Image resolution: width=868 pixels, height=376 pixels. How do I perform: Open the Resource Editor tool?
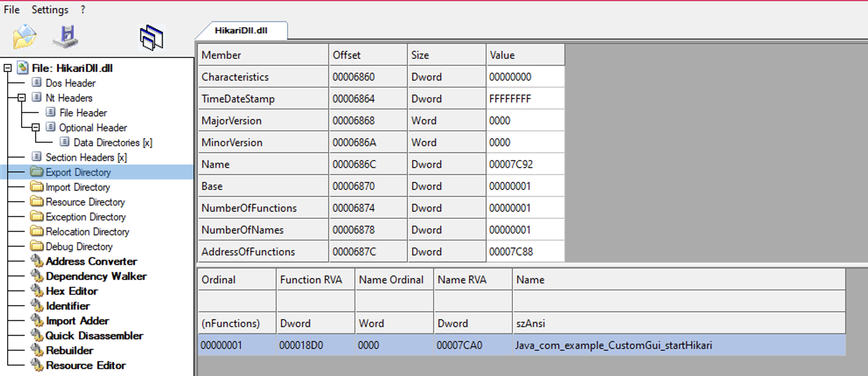(85, 366)
